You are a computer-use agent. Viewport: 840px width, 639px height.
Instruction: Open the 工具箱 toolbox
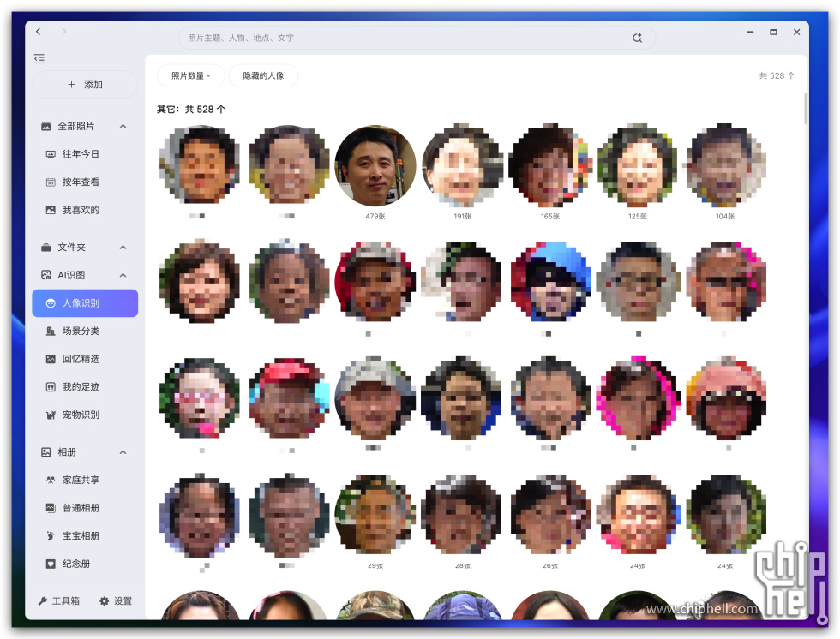59,601
